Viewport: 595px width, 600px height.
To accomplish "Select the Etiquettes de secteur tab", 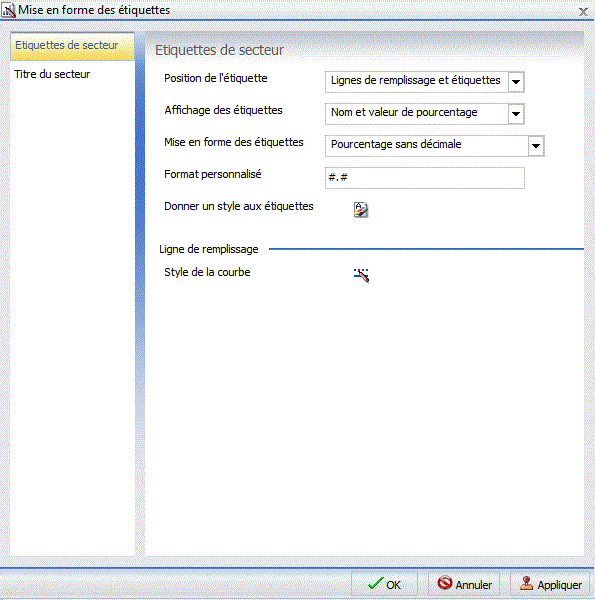I will 72,46.
